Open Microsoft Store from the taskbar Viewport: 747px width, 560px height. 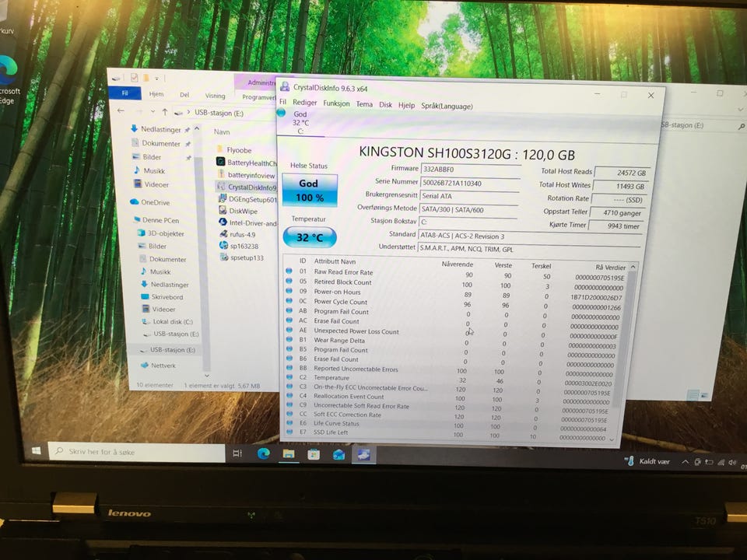coord(314,455)
